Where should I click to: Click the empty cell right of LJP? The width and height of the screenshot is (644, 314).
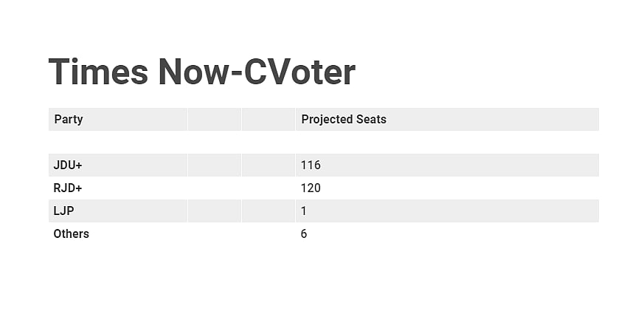tap(215, 211)
